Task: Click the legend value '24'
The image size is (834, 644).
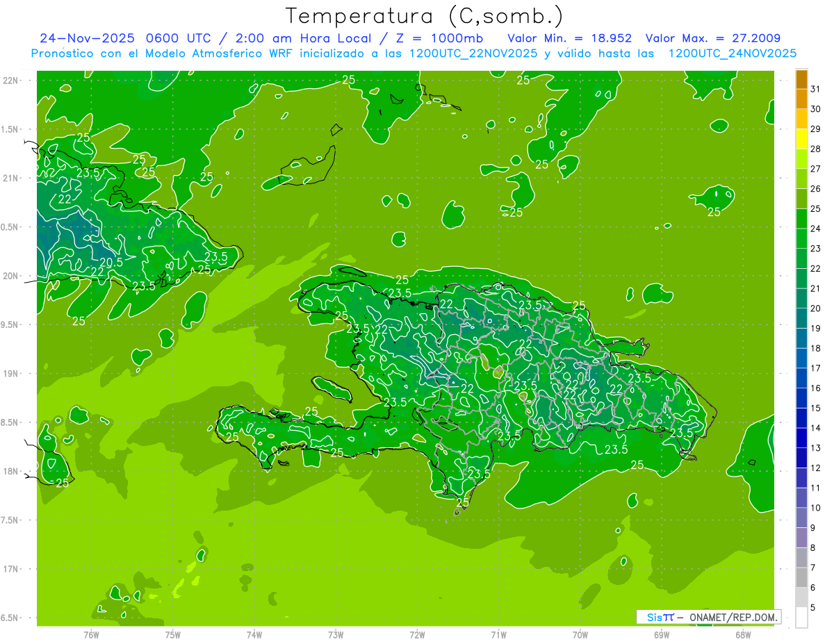Action: (x=816, y=229)
